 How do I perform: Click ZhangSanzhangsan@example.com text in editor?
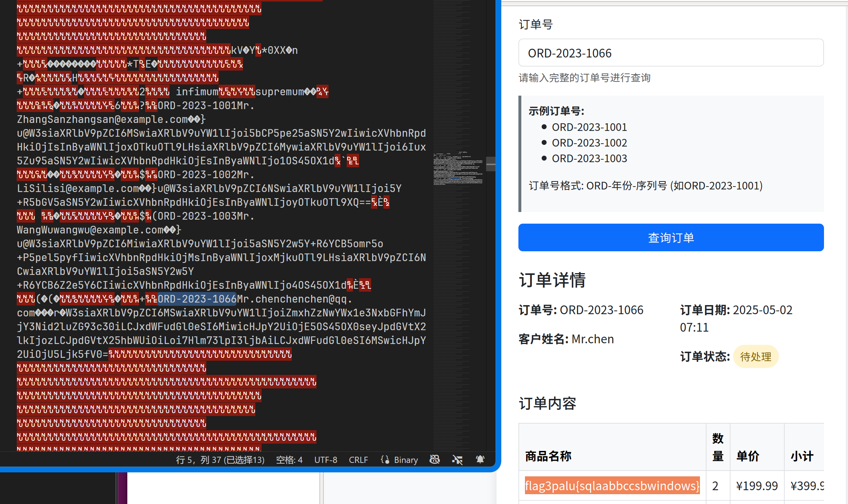103,119
